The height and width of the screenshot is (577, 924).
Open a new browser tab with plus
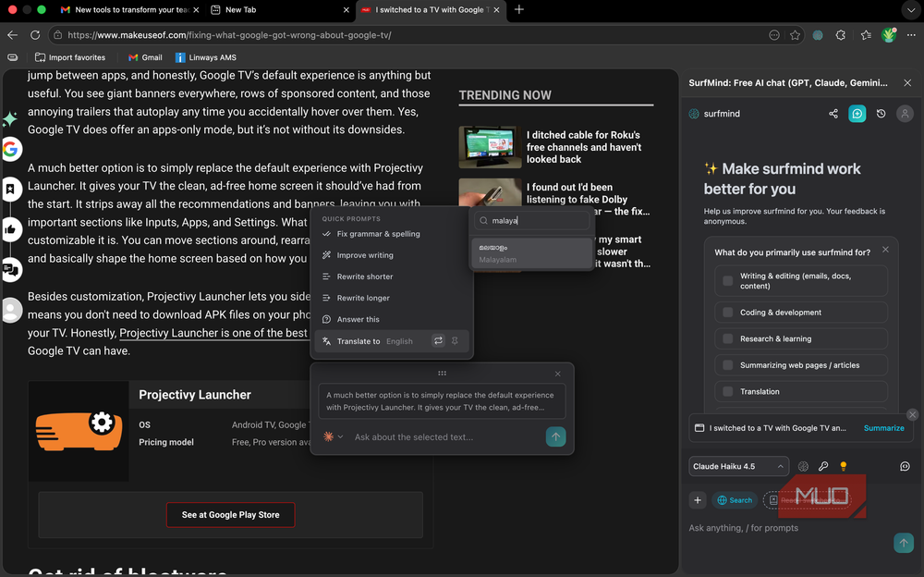[x=519, y=9]
